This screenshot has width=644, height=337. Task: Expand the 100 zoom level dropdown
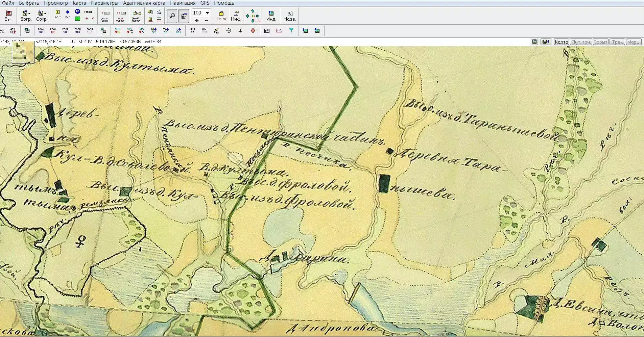(207, 13)
